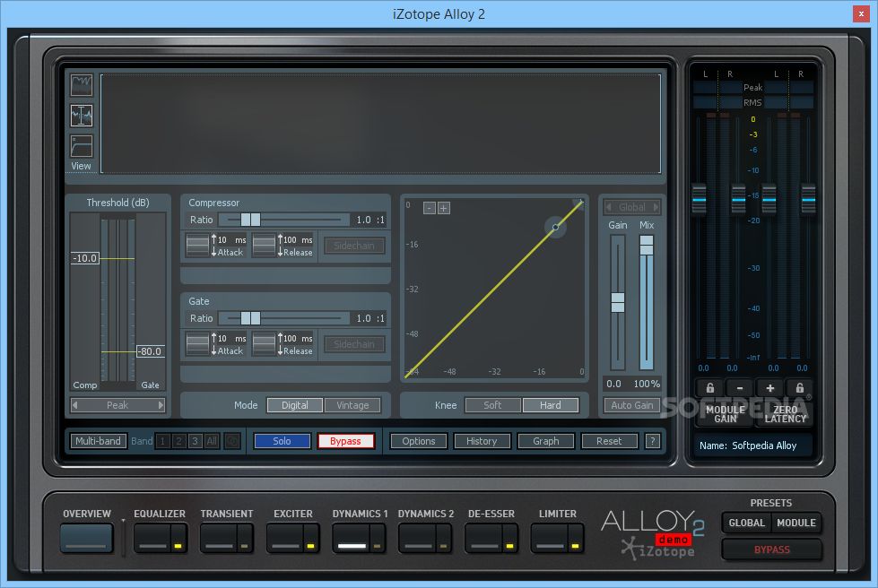Viewport: 878px width, 588px height.
Task: Open the Dynamics 2 module
Action: pos(417,538)
